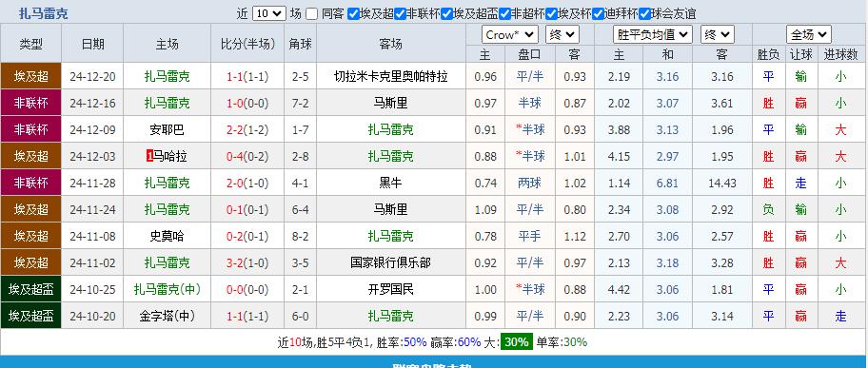Open away team 开罗国民
Viewport: 868px width, 368px height.
(391, 289)
